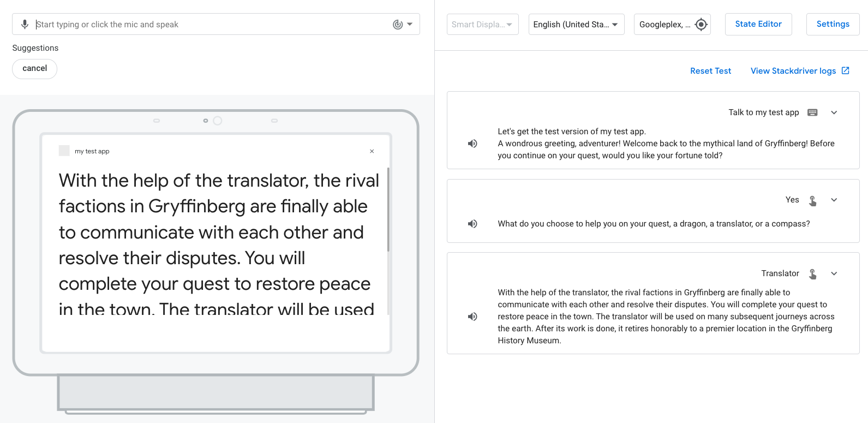Viewport: 868px width, 423px height.
Task: Open the State Editor
Action: (x=758, y=24)
